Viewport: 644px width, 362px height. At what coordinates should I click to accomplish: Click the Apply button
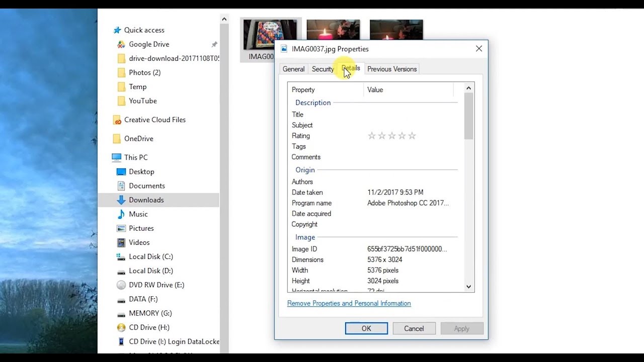coord(462,328)
